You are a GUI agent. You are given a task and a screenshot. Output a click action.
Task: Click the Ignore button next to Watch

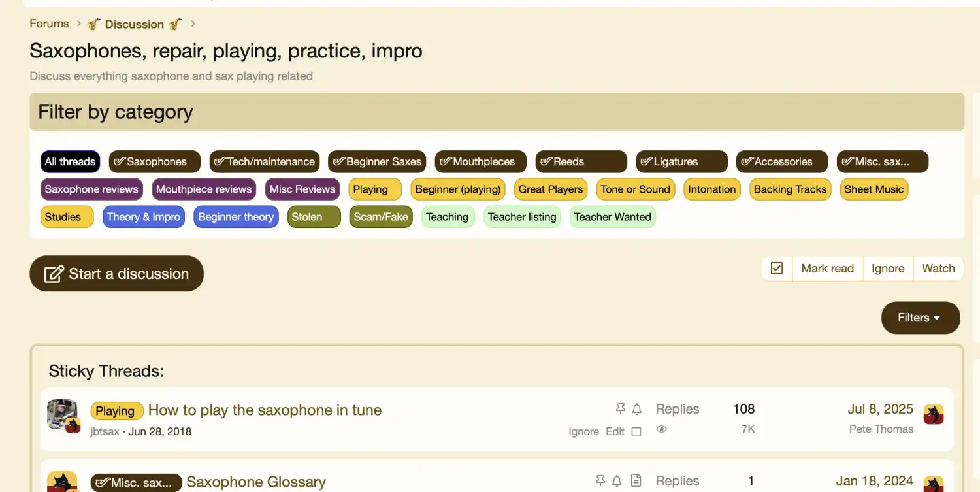pos(888,269)
